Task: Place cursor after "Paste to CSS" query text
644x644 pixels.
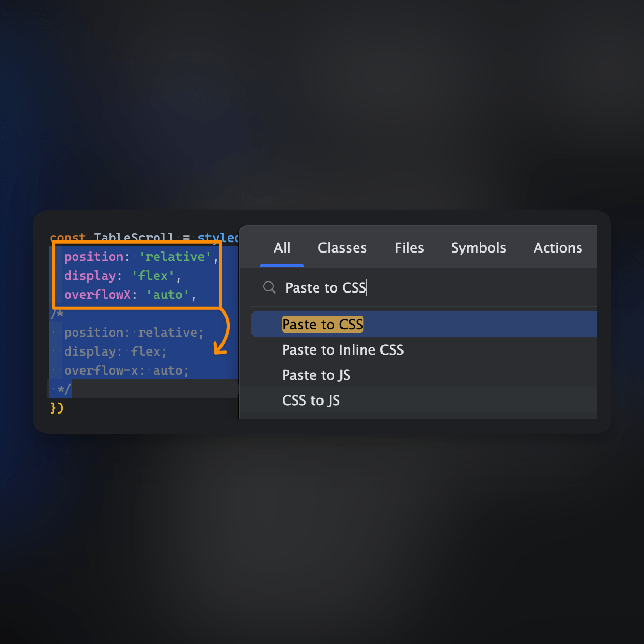Action: pyautogui.click(x=367, y=287)
